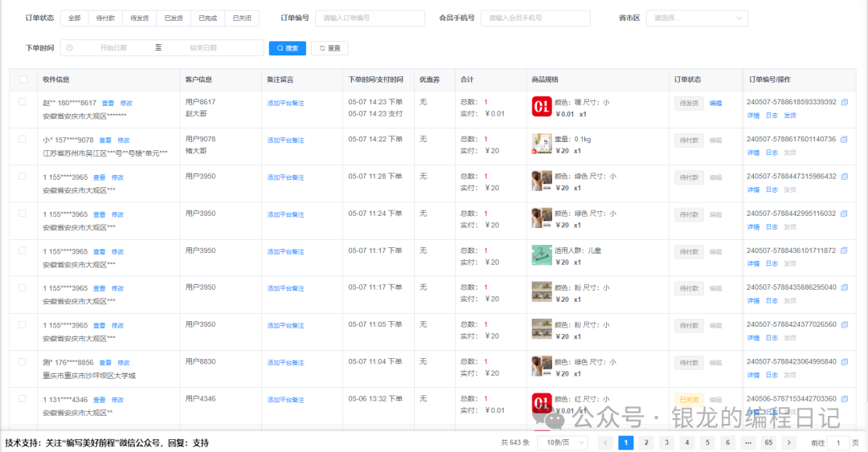Click the next page arrow
This screenshot has width=868, height=452.
coord(789,442)
